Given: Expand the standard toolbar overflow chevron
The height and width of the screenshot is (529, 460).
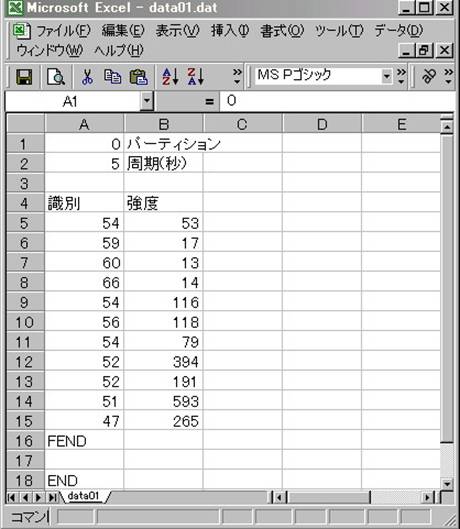Looking at the screenshot, I should tap(237, 77).
